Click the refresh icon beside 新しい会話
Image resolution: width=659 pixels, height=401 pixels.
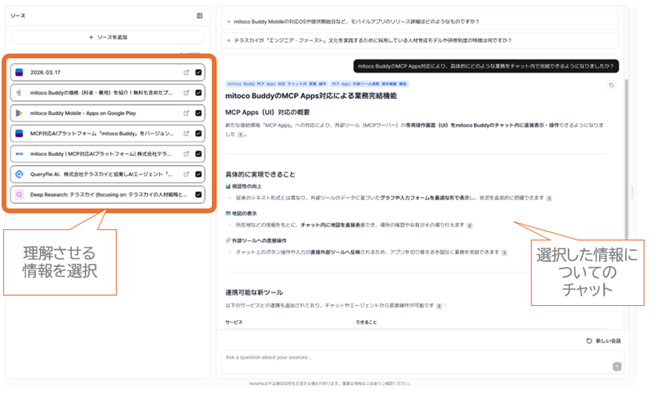click(x=589, y=341)
